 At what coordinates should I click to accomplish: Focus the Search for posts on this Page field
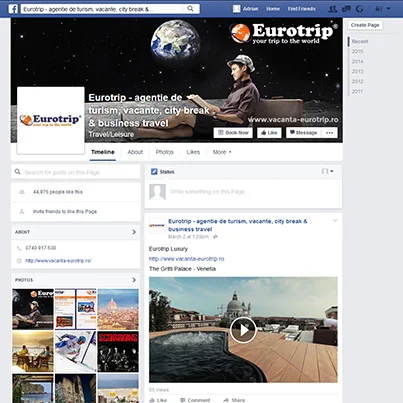[76, 172]
